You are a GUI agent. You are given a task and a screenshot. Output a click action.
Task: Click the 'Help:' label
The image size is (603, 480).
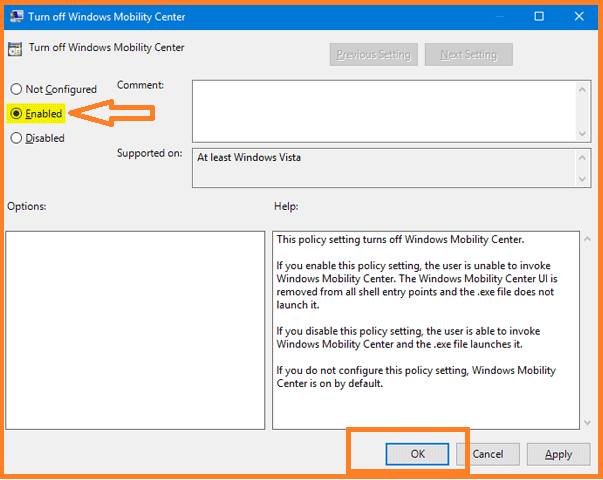point(286,206)
